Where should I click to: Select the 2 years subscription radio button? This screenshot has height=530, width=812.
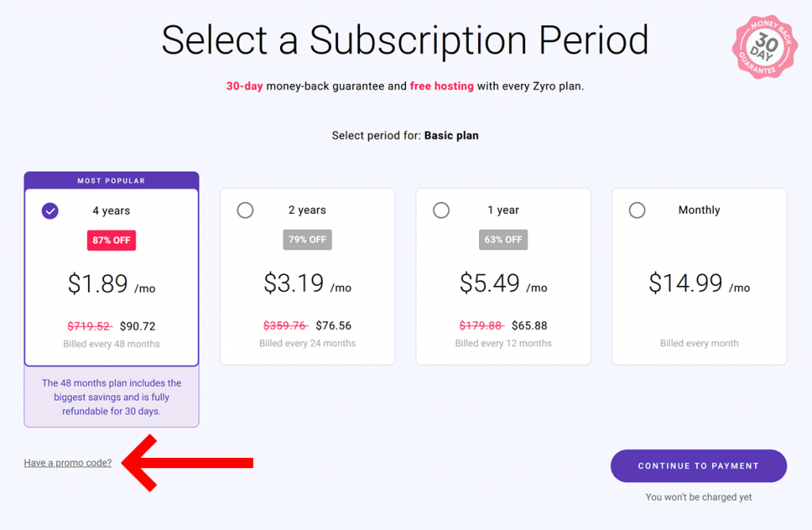(x=245, y=210)
